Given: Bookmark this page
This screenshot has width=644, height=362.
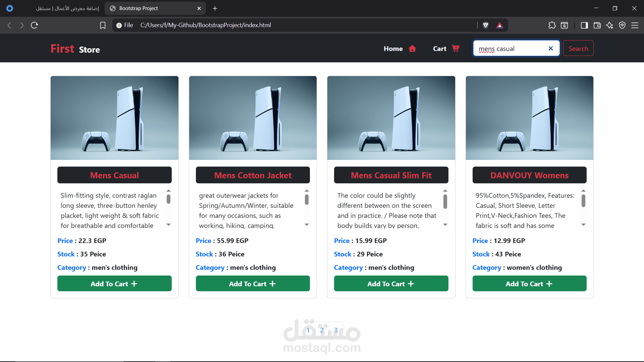Looking at the screenshot, I should [103, 25].
